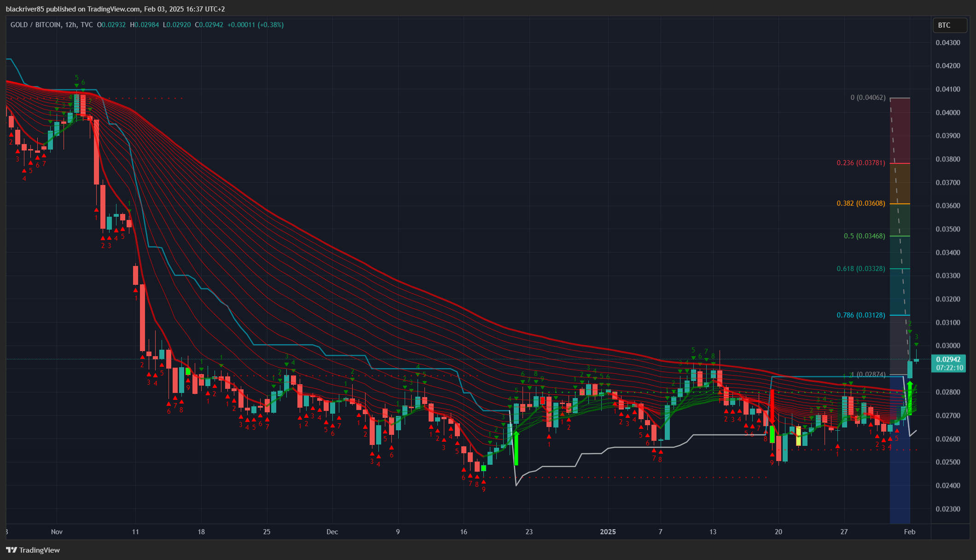Click the 0.618 (0.03328) Fibonacci level
Viewport: 976px width, 560px height.
pyautogui.click(x=861, y=269)
